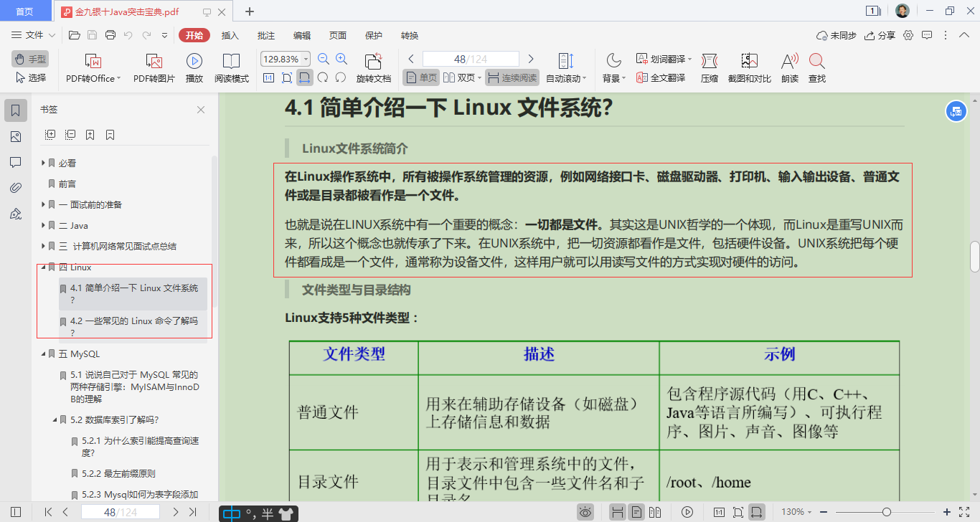The height and width of the screenshot is (522, 980).
Task: Switch to the 批注 tab
Action: click(266, 35)
